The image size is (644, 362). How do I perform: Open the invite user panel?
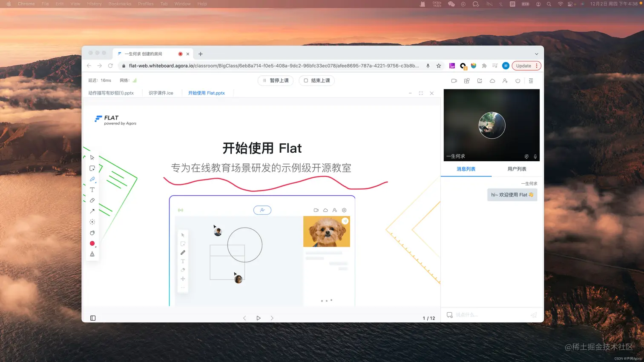(505, 80)
